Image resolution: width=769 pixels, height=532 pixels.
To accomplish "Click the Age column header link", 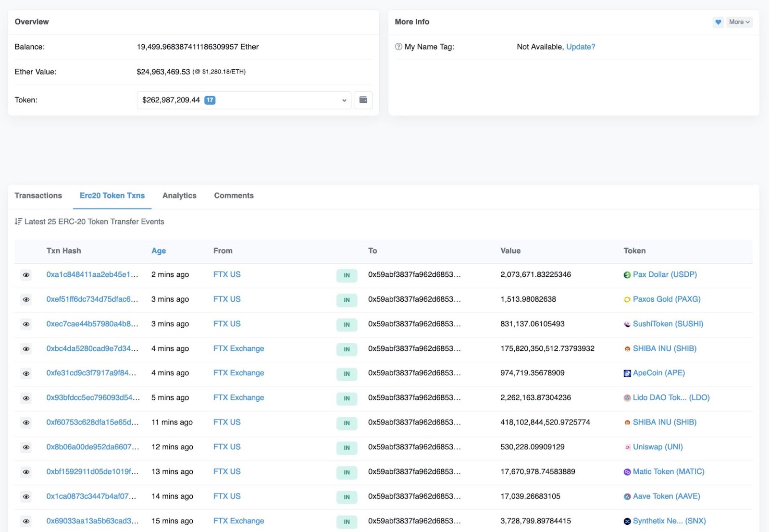I will [x=159, y=251].
